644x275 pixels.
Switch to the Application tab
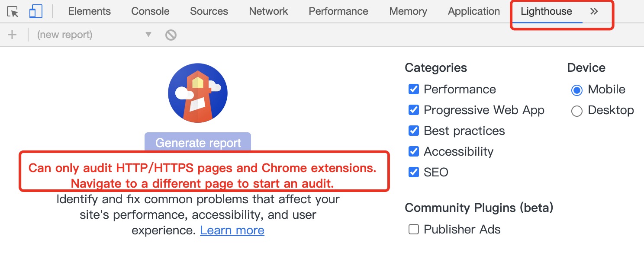point(474,12)
